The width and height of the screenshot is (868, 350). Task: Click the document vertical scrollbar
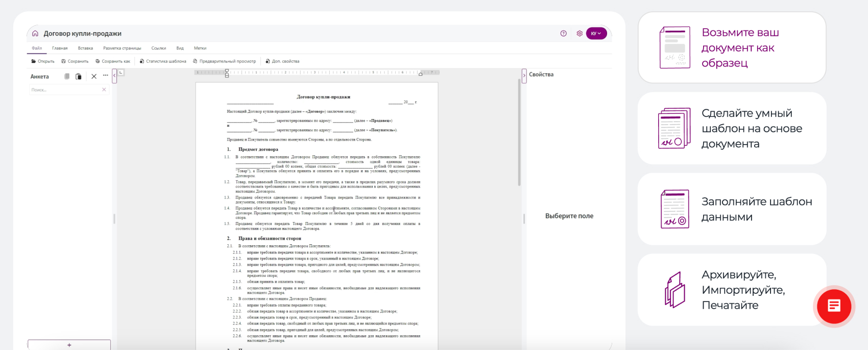(519, 132)
